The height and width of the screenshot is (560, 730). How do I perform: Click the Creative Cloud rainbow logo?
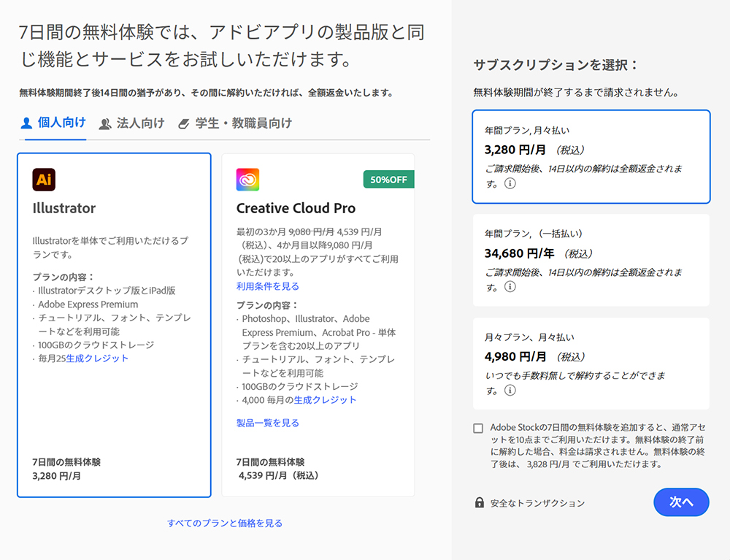click(x=247, y=179)
